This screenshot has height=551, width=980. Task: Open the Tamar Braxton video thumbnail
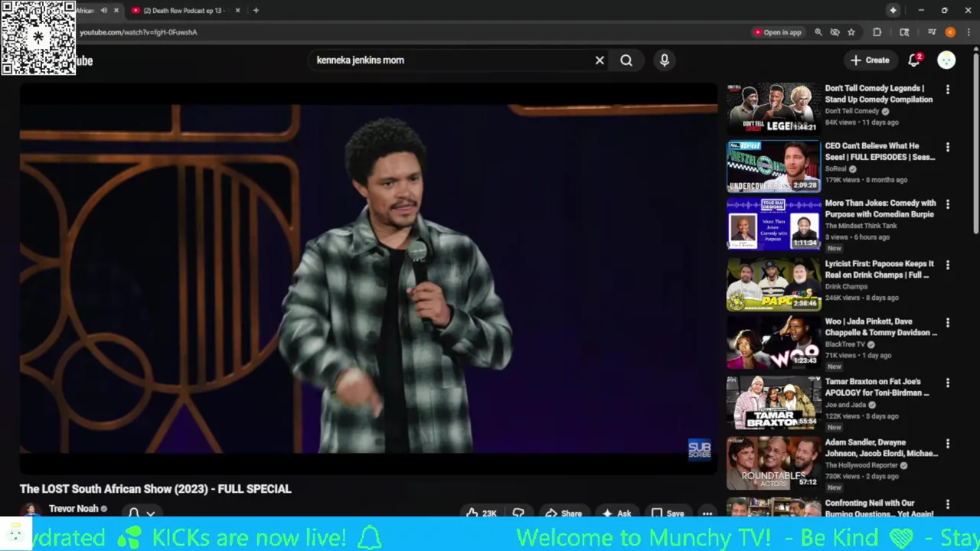pos(773,403)
